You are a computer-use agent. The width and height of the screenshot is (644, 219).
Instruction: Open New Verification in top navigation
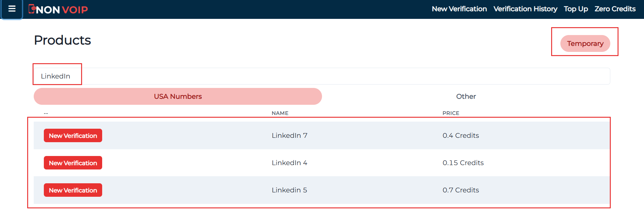pyautogui.click(x=459, y=9)
